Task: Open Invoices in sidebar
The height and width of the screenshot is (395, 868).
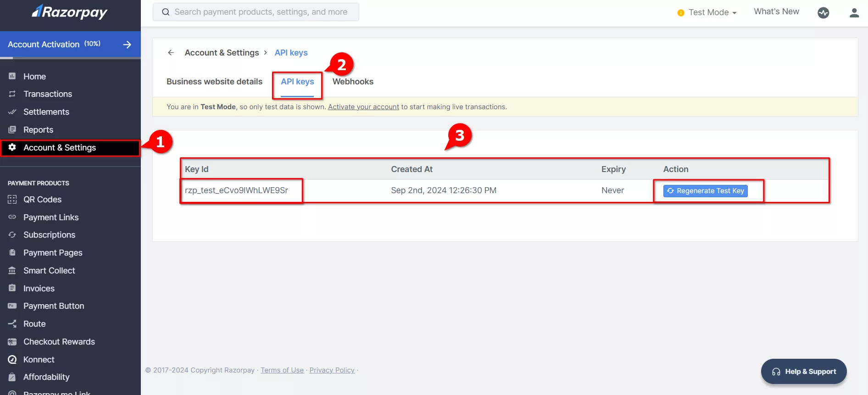Action: tap(39, 289)
